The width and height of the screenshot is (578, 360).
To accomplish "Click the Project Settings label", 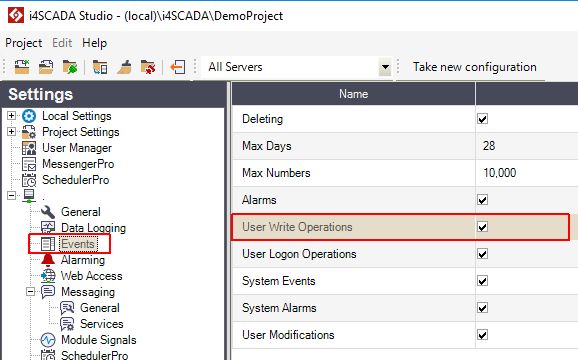I will 81,132.
